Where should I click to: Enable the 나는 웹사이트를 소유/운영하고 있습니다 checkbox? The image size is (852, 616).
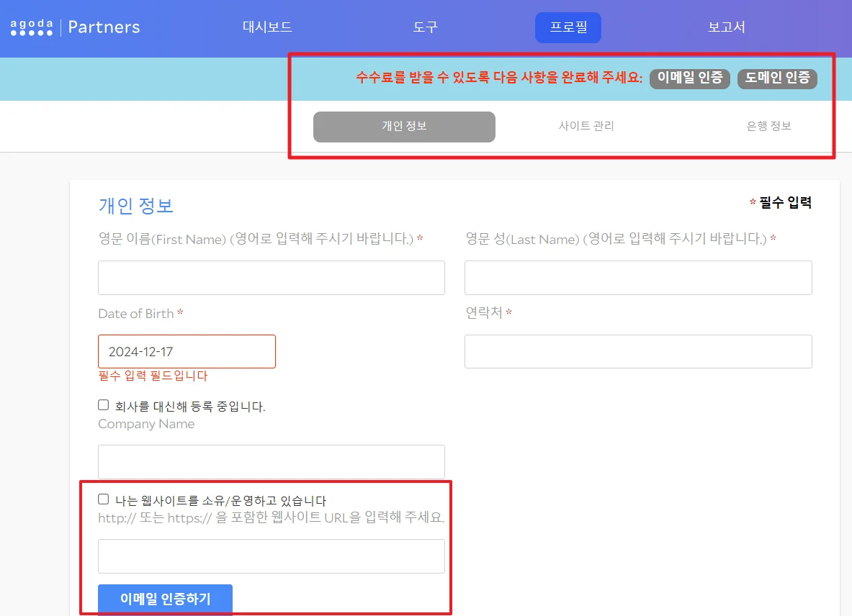[x=103, y=499]
